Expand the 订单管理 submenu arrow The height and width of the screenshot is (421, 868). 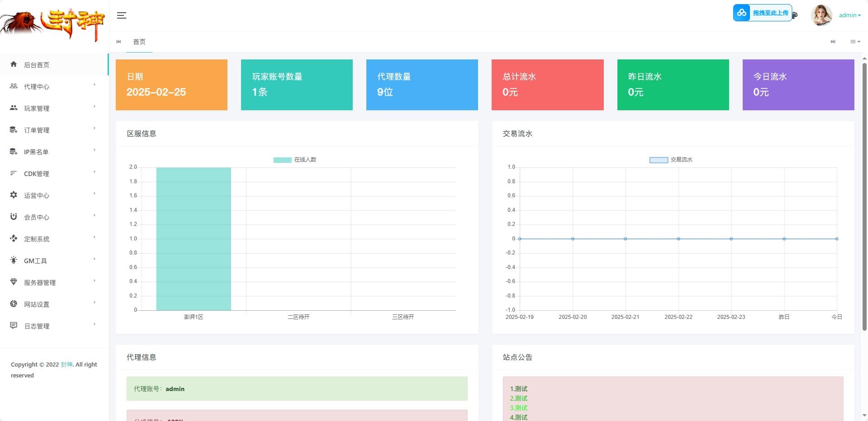[94, 128]
